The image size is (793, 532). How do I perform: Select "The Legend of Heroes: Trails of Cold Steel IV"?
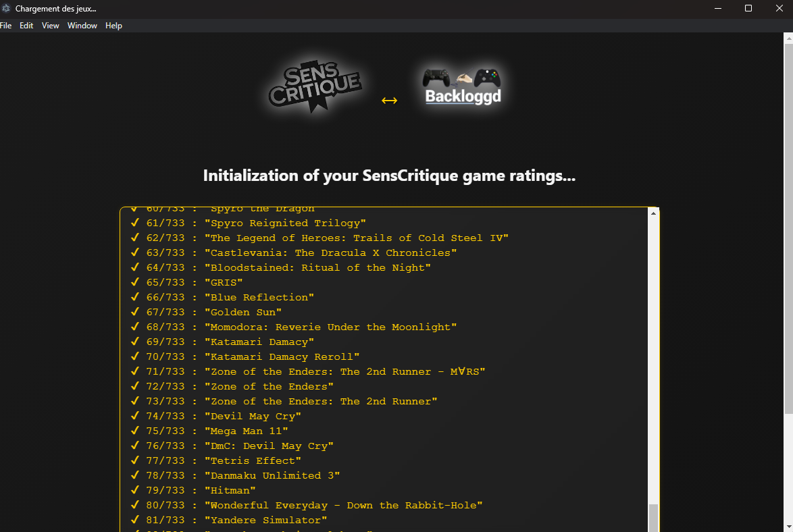pyautogui.click(x=319, y=238)
